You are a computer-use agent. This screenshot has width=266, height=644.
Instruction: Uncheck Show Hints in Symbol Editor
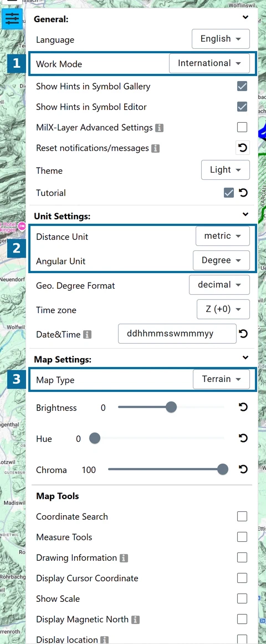click(x=242, y=107)
